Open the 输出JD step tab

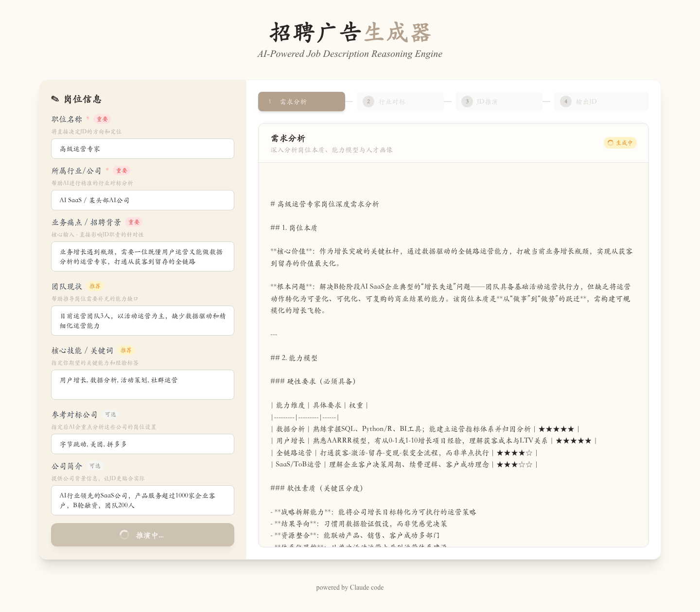point(601,102)
